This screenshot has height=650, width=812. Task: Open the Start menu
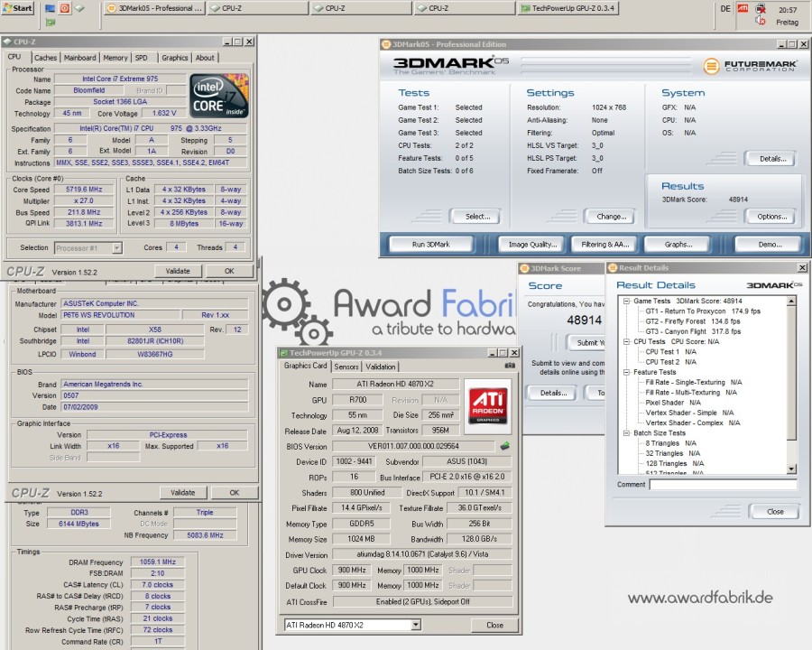coord(18,8)
